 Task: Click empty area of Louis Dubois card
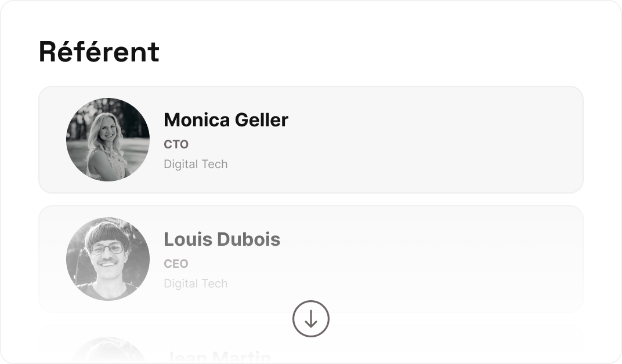click(x=436, y=259)
